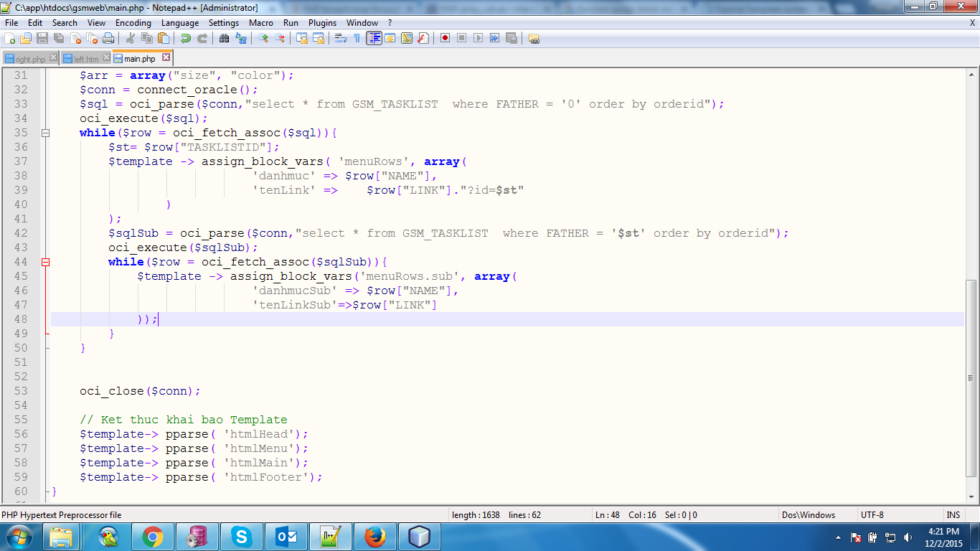Close the main.php tab

pos(166,58)
